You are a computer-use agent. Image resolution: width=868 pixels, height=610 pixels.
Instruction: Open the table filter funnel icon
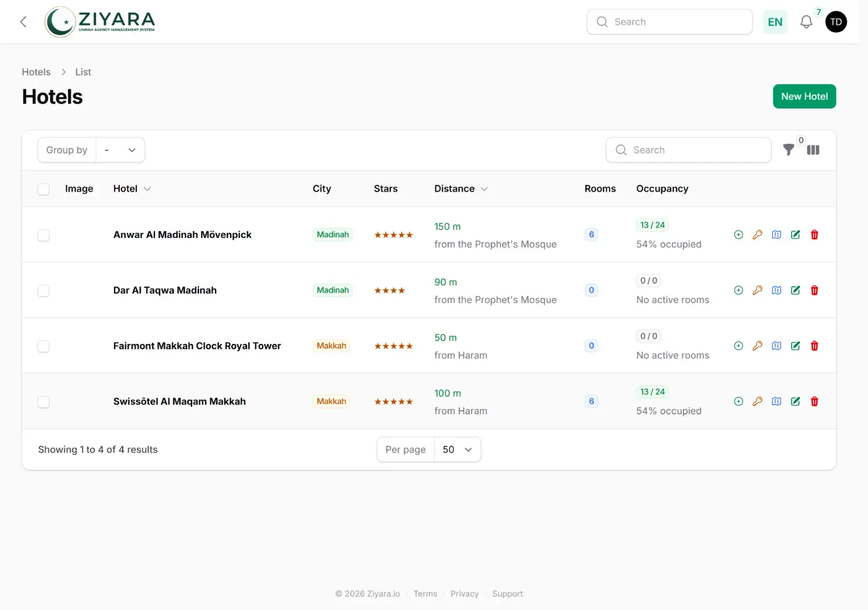(789, 150)
